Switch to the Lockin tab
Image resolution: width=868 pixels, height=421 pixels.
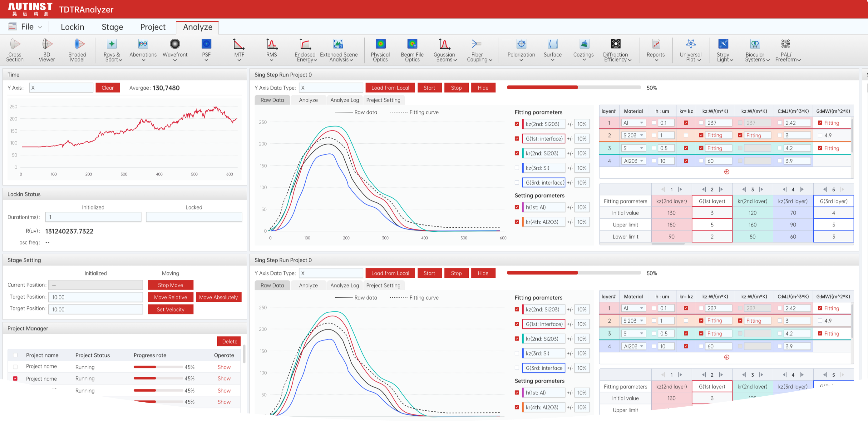tap(72, 27)
